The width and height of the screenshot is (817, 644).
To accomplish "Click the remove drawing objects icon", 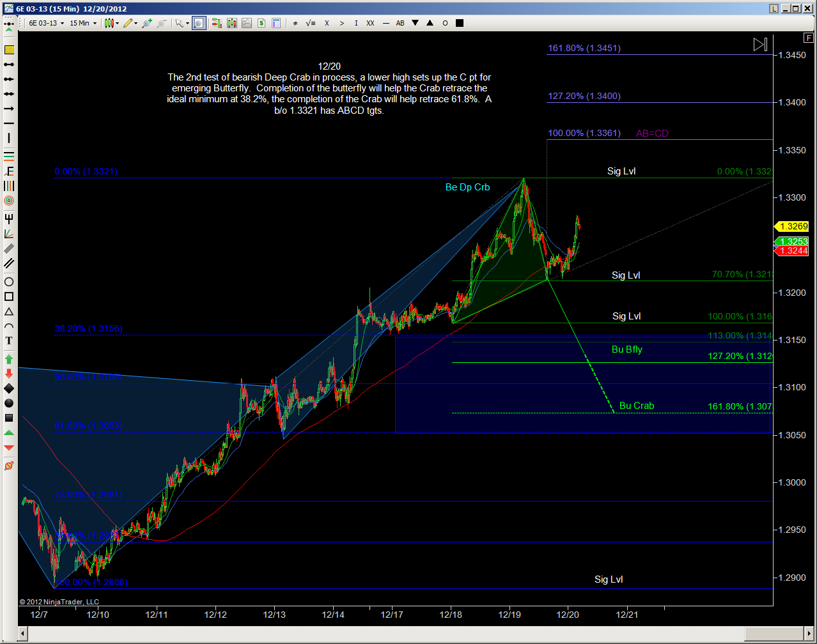I will tap(9, 466).
